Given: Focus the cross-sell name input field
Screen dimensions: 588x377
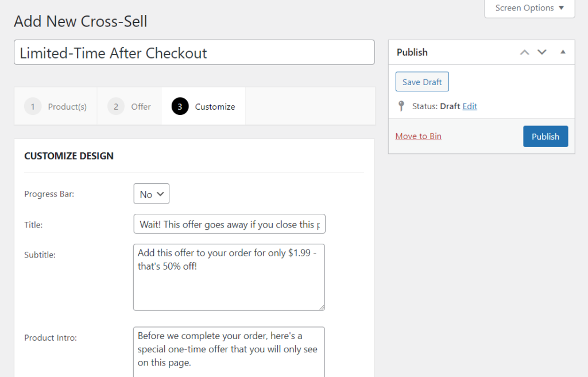Looking at the screenshot, I should pos(194,52).
